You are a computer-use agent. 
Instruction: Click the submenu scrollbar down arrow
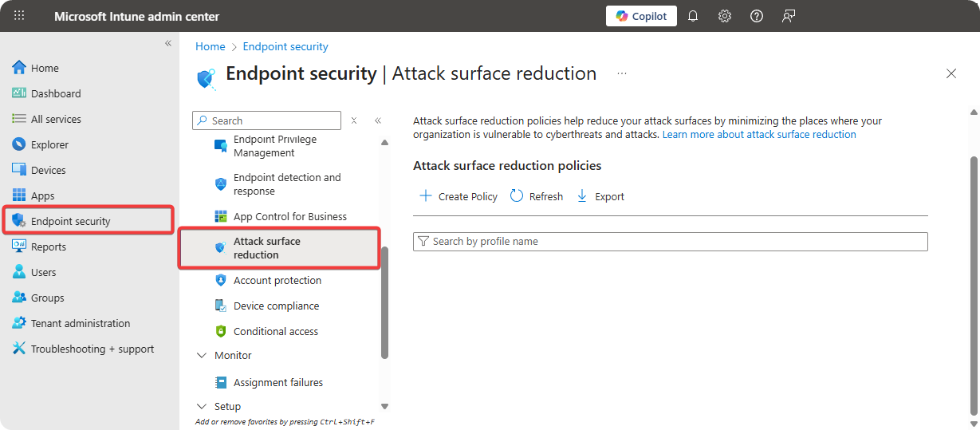click(385, 406)
